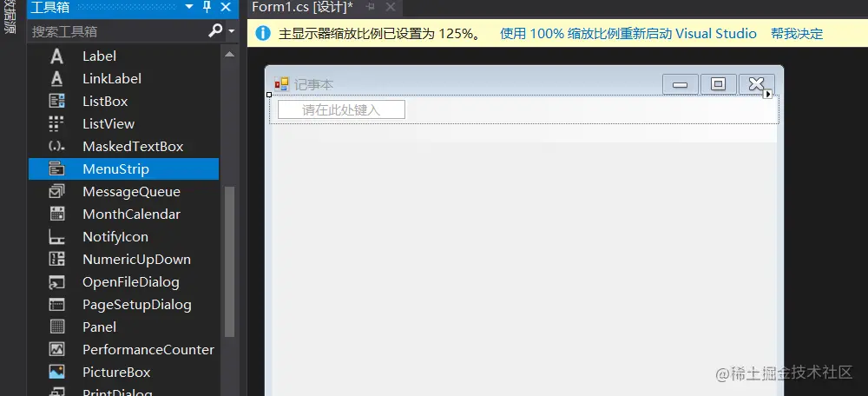868x396 pixels.
Task: Select the ListBox entry text
Action: (x=105, y=102)
